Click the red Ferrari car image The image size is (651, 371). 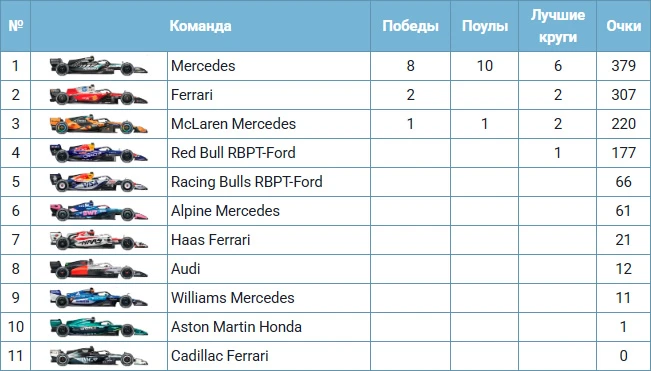[98, 95]
